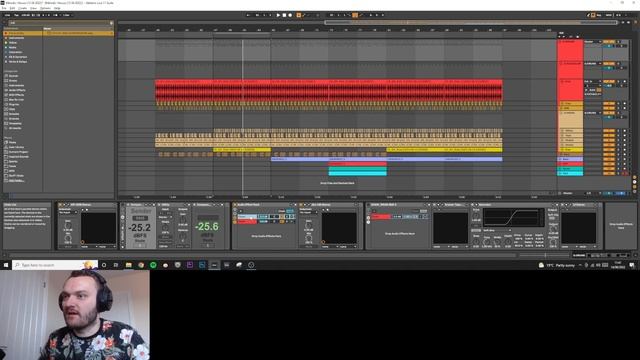This screenshot has height=360, width=640.
Task: Click the Saturator curve display
Action: [514, 218]
